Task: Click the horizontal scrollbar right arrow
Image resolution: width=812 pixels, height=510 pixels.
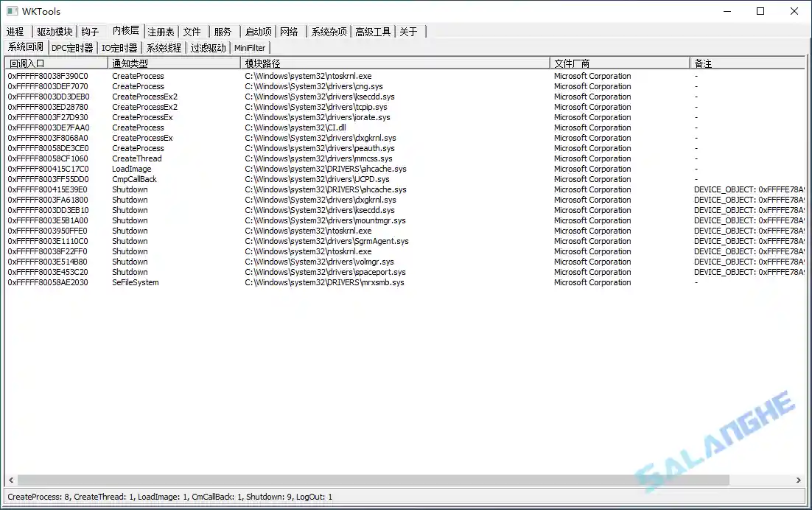Action: click(799, 481)
